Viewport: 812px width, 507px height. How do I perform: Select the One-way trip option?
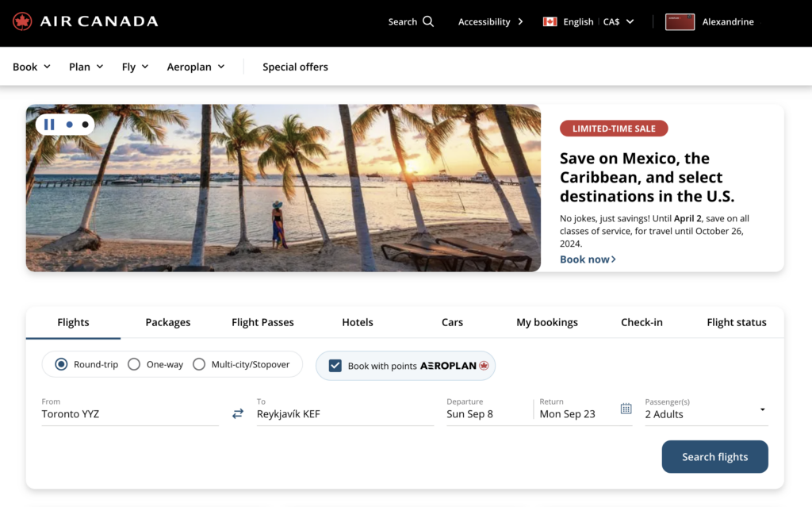coord(134,363)
